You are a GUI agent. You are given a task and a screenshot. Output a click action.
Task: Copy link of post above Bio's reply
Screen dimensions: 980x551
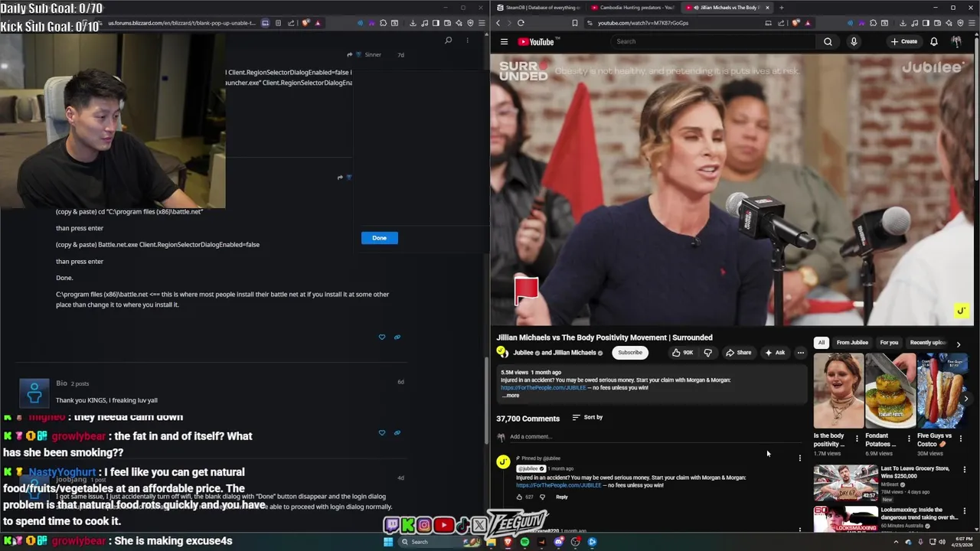pos(397,337)
